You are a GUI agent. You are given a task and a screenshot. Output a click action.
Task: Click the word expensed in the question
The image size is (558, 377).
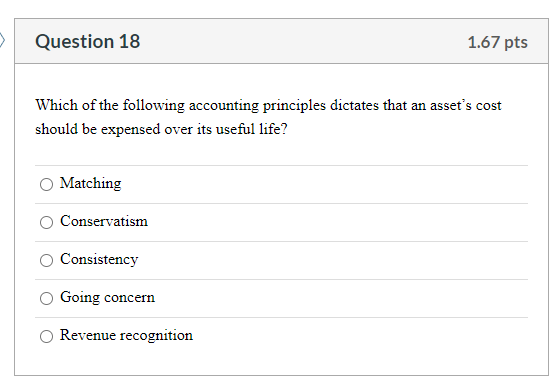[x=131, y=130]
